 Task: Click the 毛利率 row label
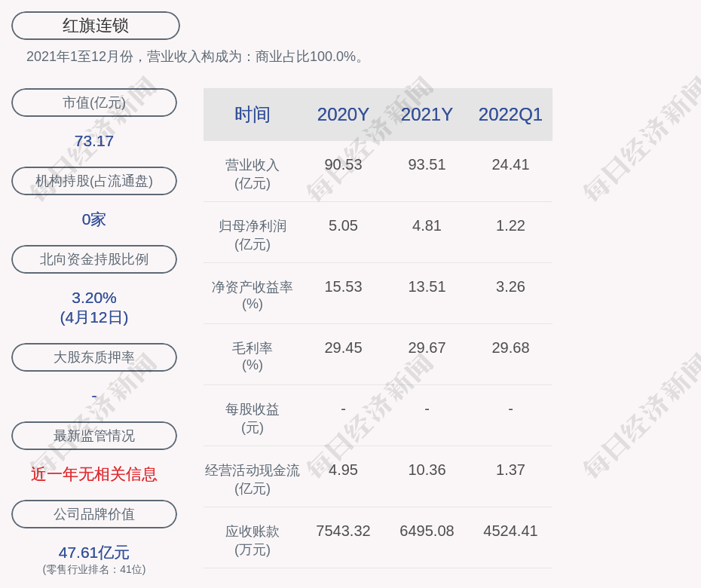pos(253,357)
